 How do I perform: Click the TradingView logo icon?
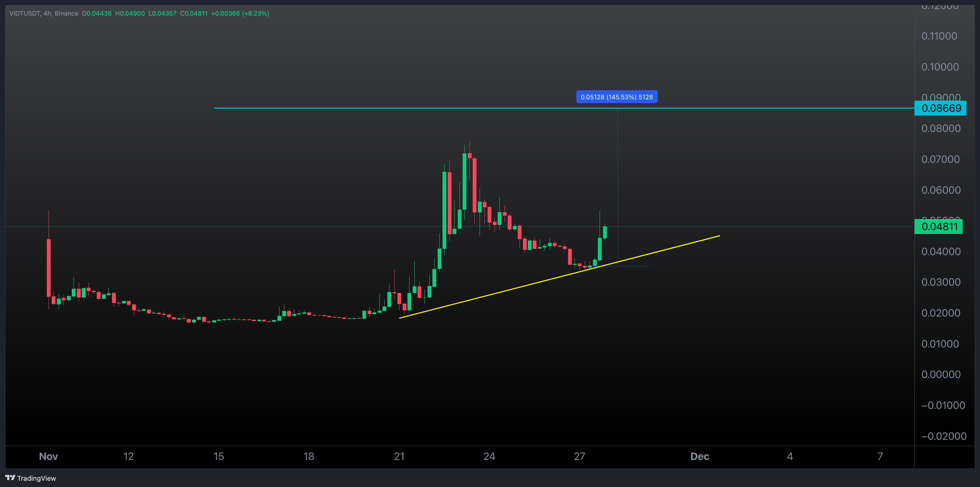tap(10, 478)
